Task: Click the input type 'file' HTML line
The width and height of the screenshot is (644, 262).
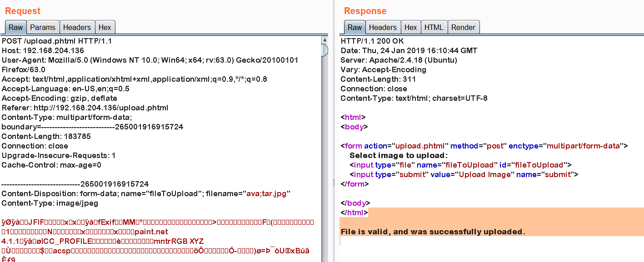Action: coord(460,165)
